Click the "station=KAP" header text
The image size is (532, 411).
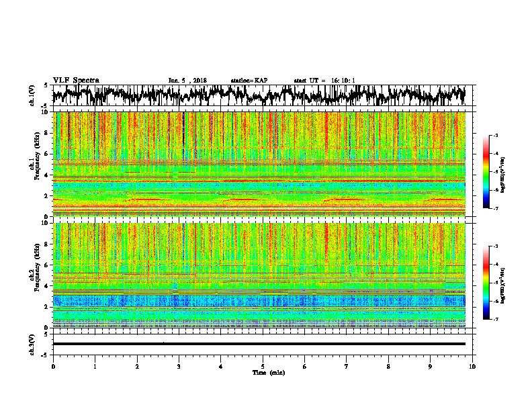[249, 81]
